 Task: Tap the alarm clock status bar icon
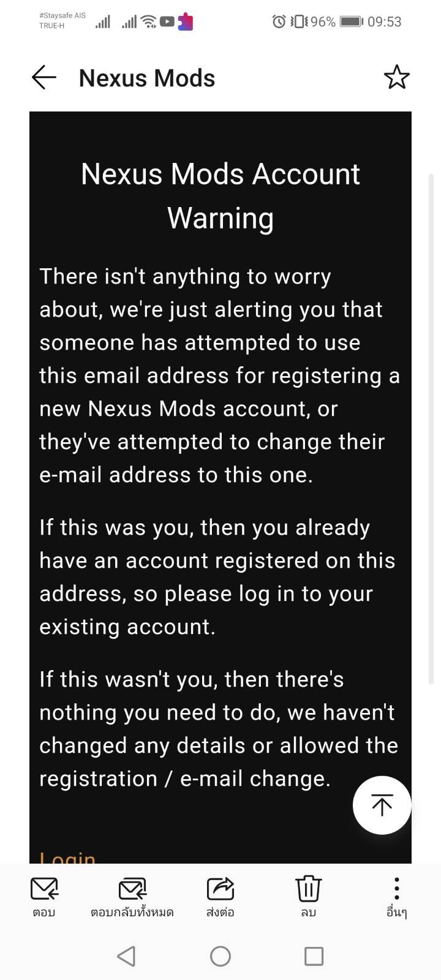279,21
